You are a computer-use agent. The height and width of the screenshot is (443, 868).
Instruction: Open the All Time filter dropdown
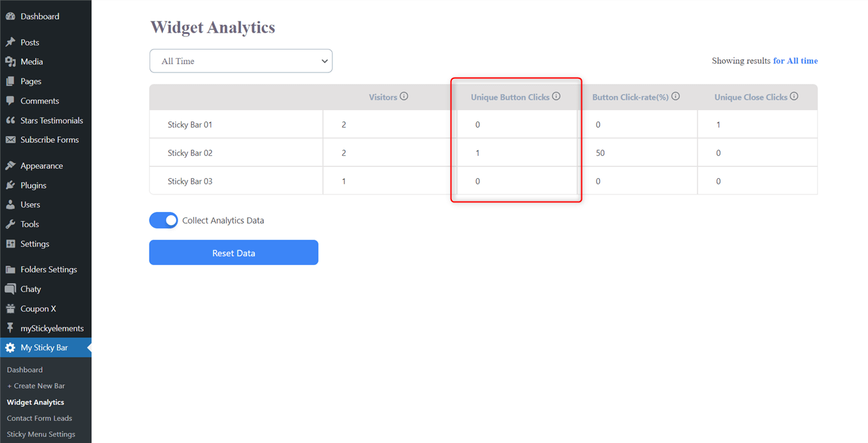[x=240, y=60]
